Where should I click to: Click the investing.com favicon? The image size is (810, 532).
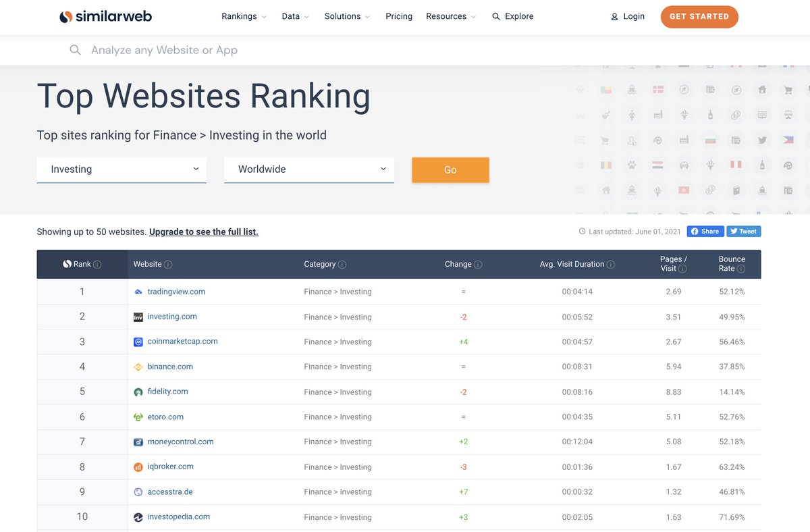pyautogui.click(x=138, y=317)
